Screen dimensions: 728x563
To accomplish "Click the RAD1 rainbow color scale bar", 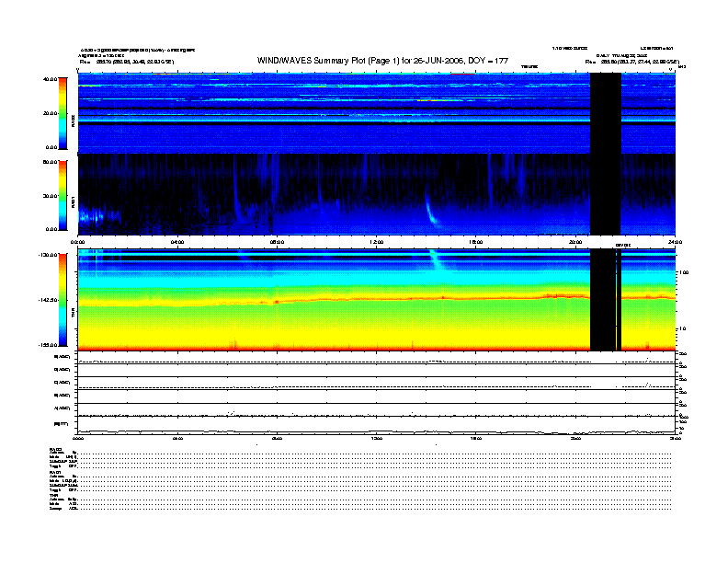I will 63,195.
